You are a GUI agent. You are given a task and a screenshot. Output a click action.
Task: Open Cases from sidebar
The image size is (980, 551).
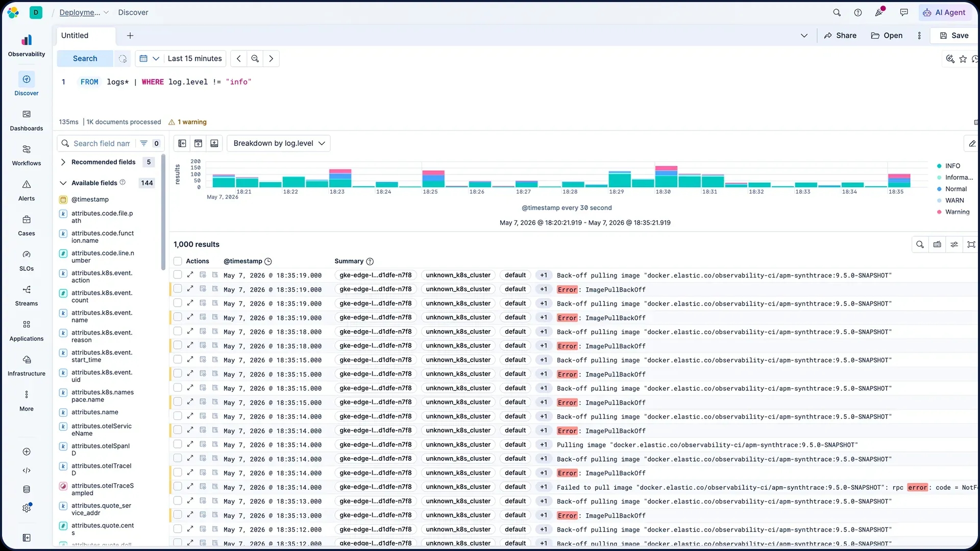coord(27,225)
